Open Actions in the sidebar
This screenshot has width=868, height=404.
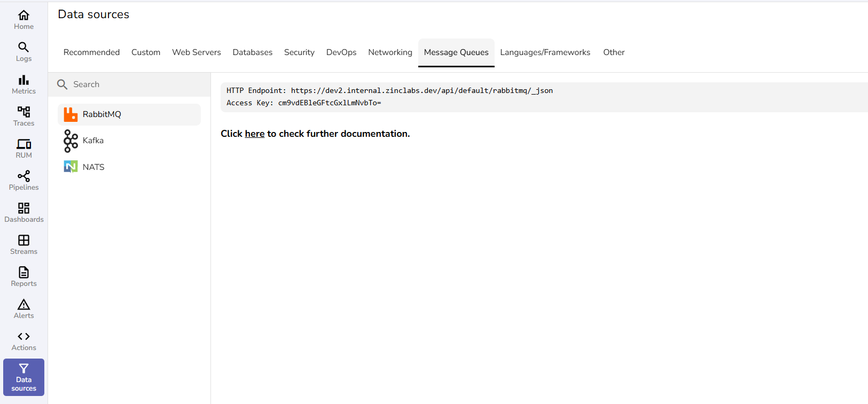coord(24,341)
